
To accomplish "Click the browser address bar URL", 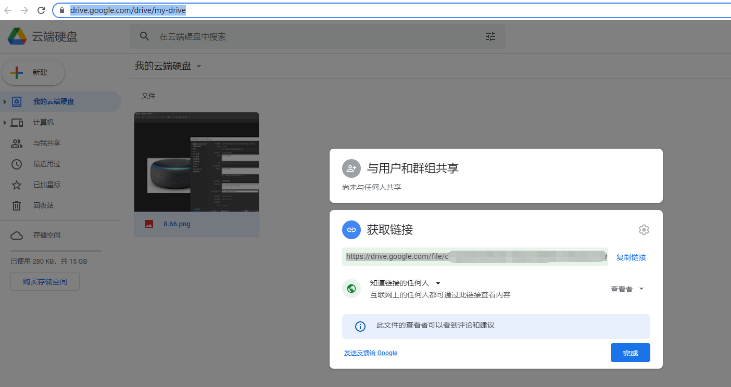I will pos(128,10).
